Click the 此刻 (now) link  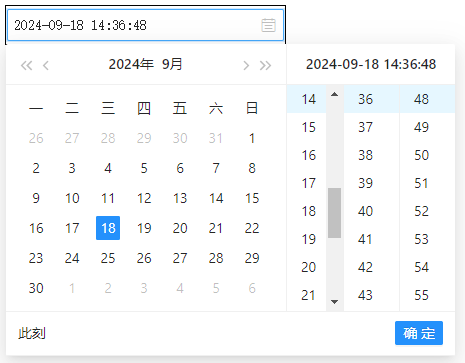coord(32,333)
